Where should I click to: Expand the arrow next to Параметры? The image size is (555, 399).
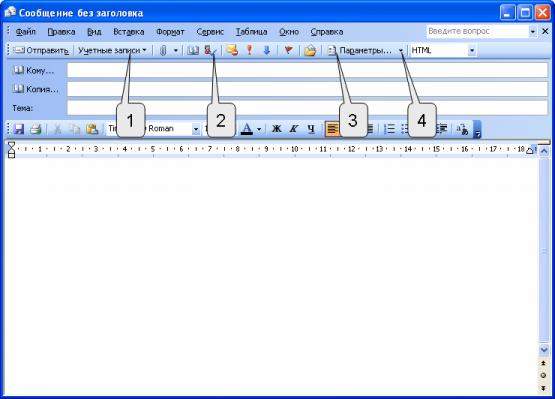point(401,51)
